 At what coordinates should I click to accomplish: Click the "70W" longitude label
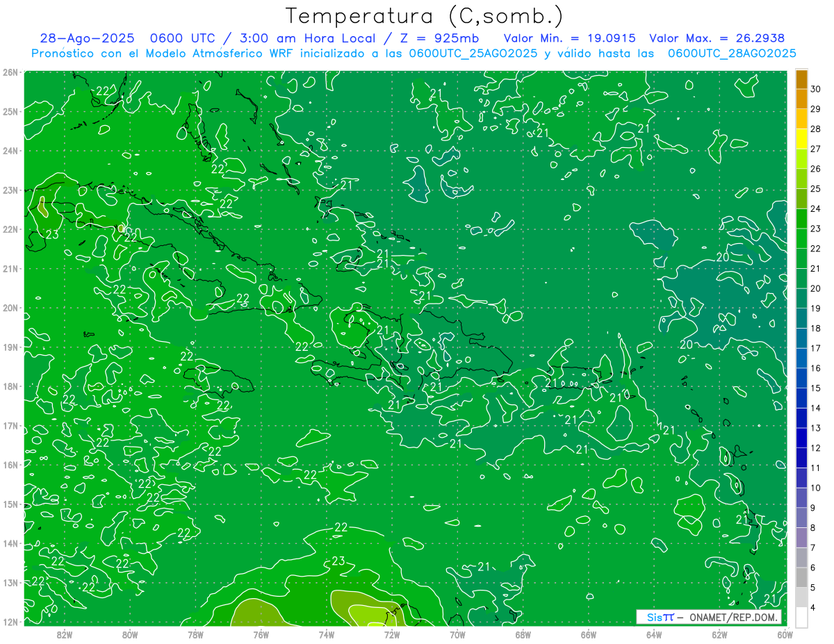tap(457, 634)
